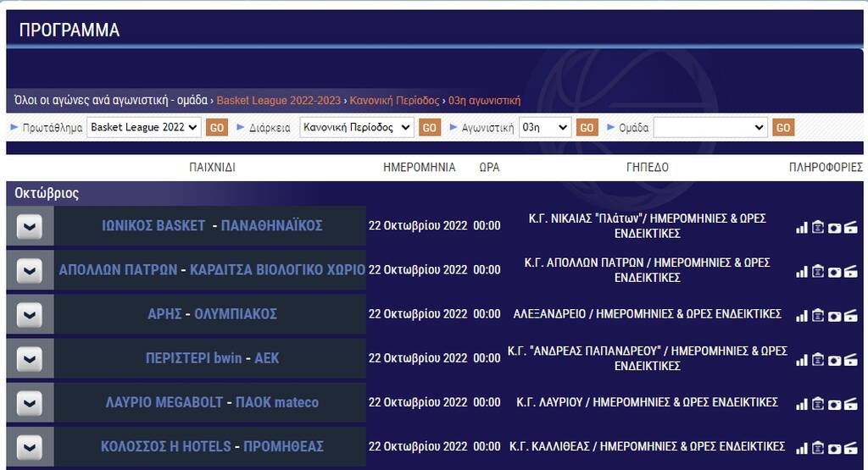Open 03η αγωνιστική breadcrumb link

click(484, 101)
